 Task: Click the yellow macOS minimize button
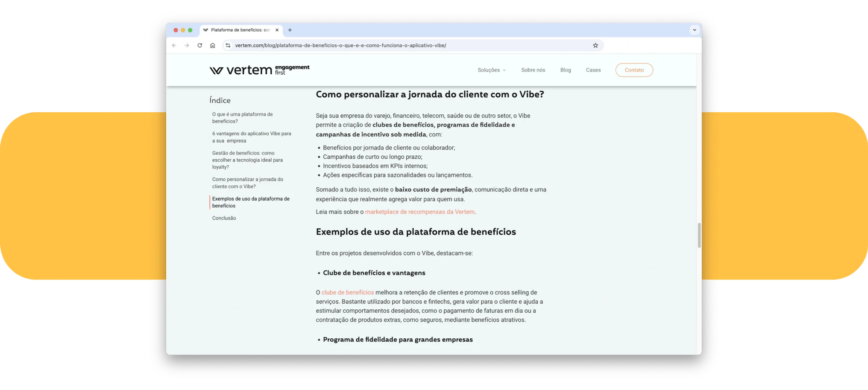pyautogui.click(x=183, y=30)
